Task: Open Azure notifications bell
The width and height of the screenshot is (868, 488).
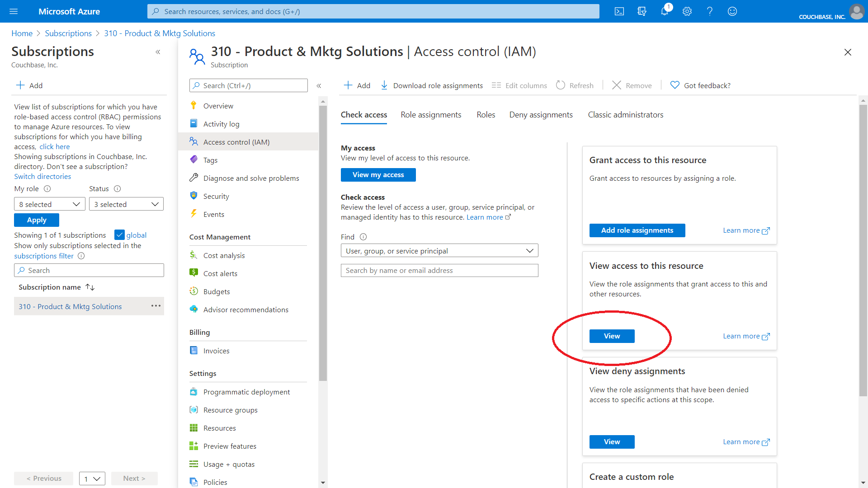Action: tap(664, 11)
